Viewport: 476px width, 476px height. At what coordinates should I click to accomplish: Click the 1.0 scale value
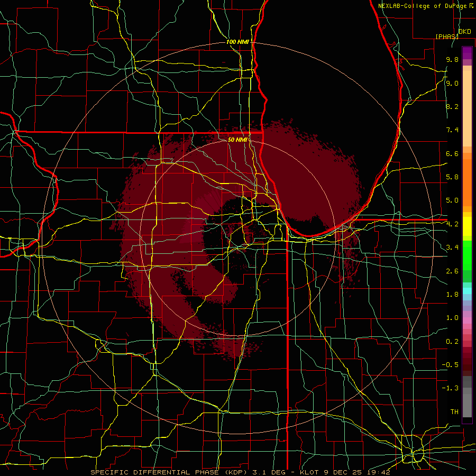pos(452,318)
